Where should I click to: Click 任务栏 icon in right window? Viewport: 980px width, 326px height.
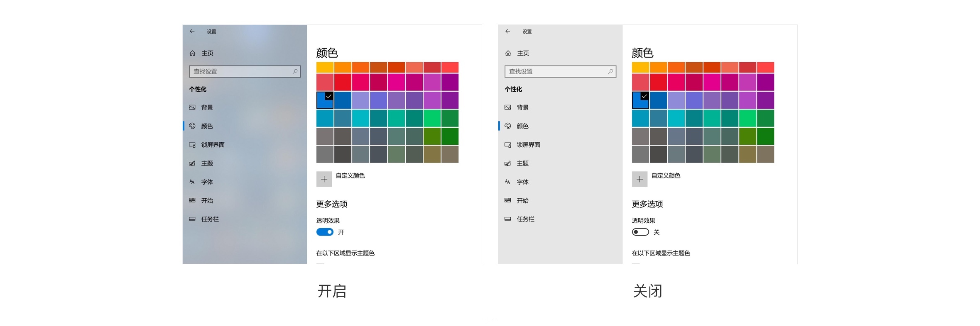508,219
